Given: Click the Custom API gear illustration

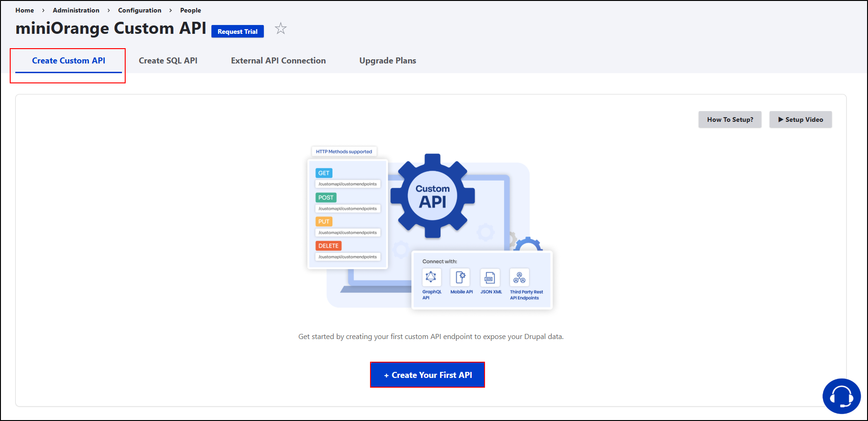Looking at the screenshot, I should point(433,196).
